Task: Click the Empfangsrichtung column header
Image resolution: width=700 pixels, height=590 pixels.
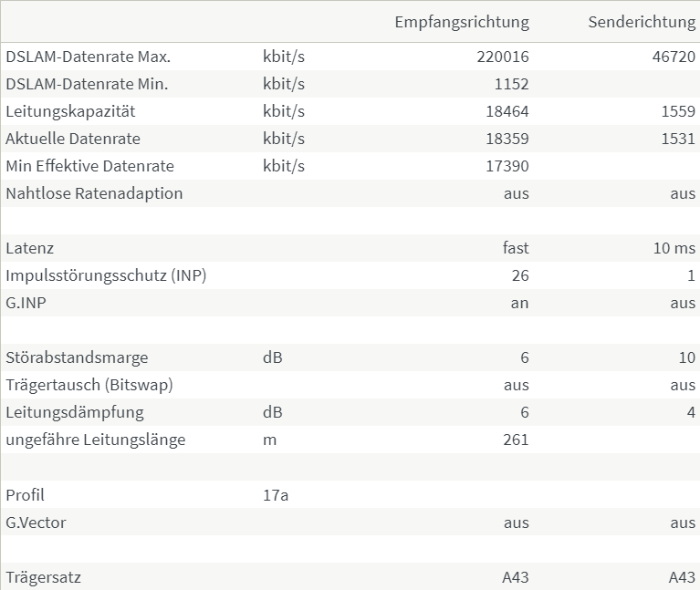Action: click(461, 22)
